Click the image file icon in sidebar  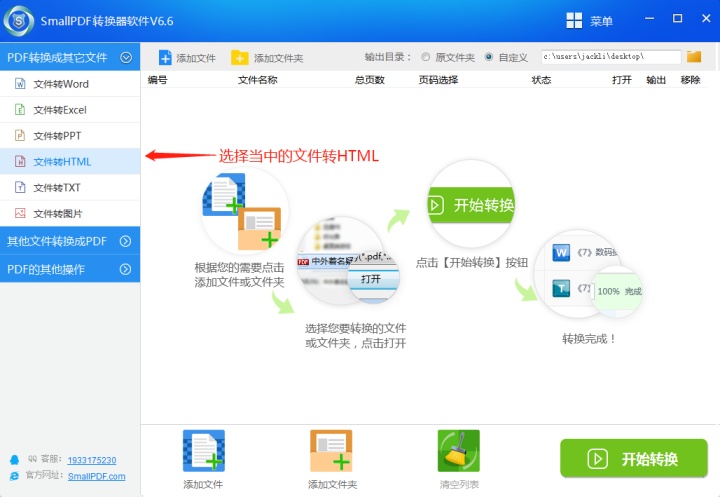[x=20, y=213]
